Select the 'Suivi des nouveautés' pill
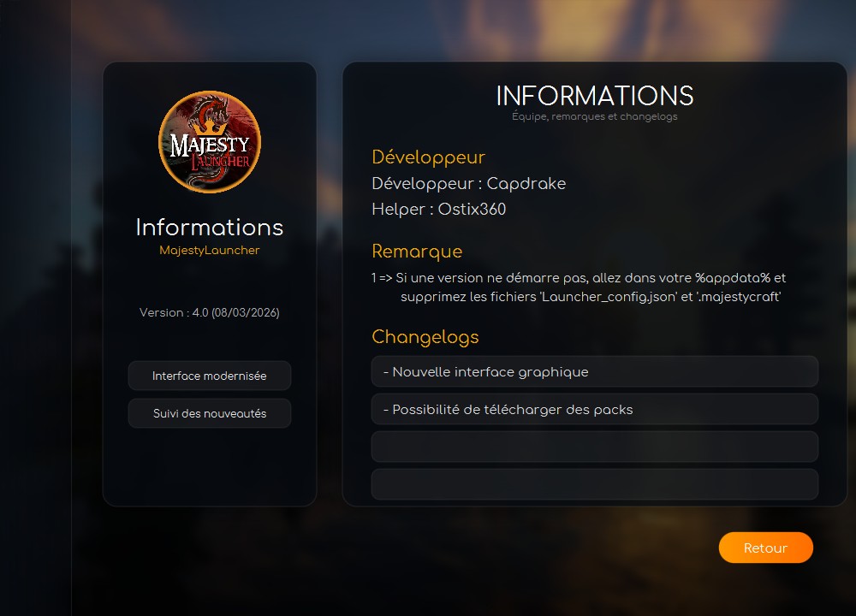Image resolution: width=856 pixels, height=616 pixels. click(x=209, y=412)
